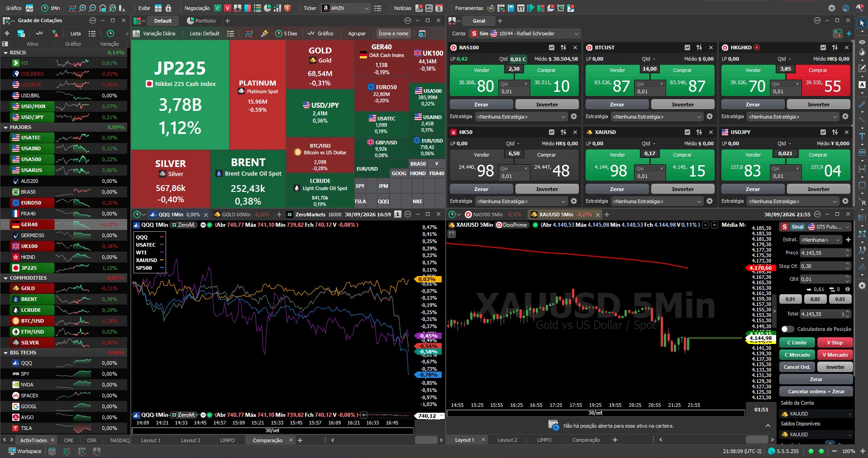This screenshot has width=868, height=458.
Task: Select the GOLD 60Min chart tab
Action: 240,215
